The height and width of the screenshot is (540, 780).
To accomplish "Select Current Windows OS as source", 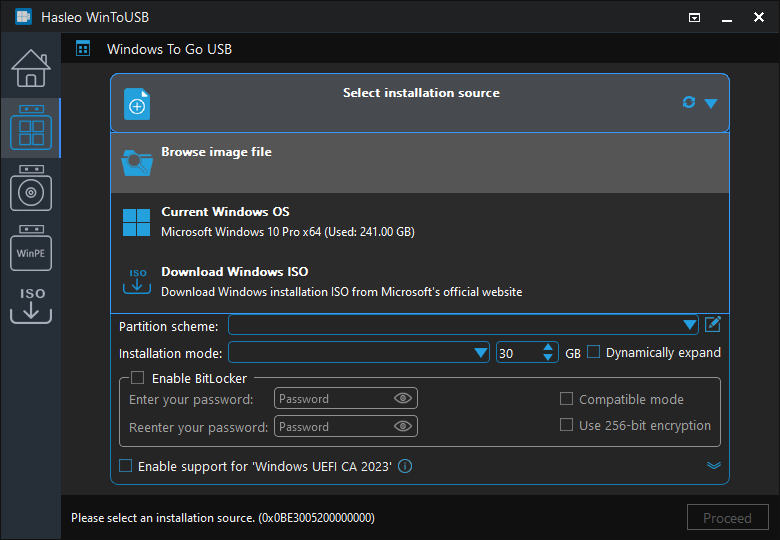I will [420, 222].
